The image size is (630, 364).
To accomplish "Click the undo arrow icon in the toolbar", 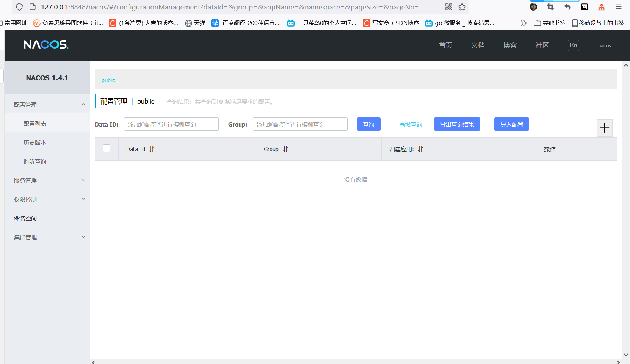I will [x=567, y=6].
